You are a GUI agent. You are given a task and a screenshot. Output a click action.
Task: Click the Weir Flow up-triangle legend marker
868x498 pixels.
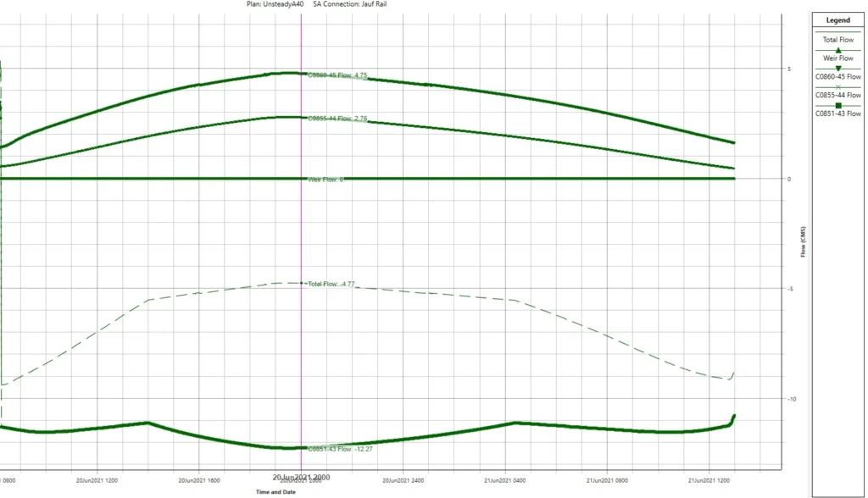tap(837, 50)
